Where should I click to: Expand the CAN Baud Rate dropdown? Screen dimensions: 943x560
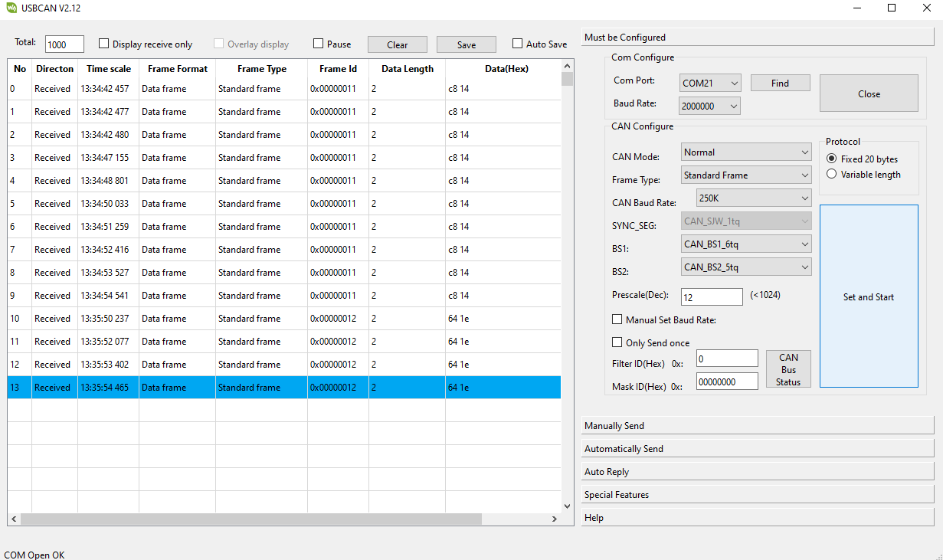coord(754,198)
